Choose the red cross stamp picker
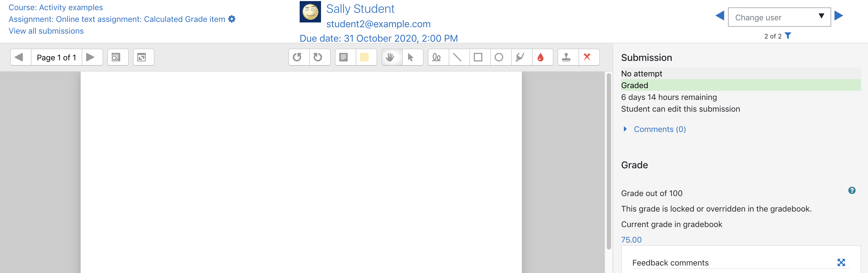Viewport: 868px width, 273px height. coord(589,57)
